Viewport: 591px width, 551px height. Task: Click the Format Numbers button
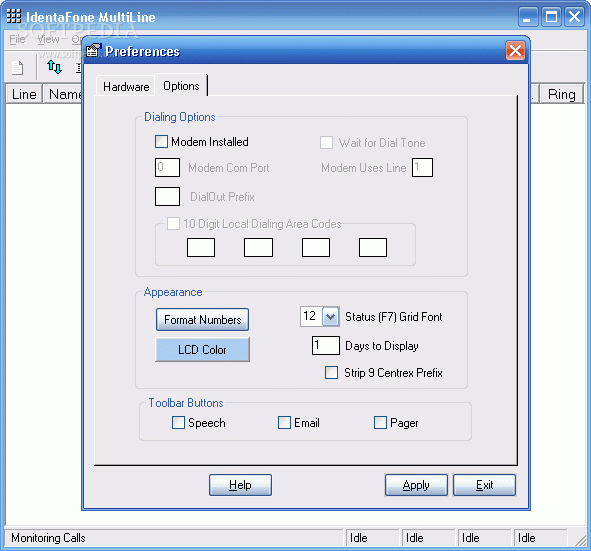[202, 320]
